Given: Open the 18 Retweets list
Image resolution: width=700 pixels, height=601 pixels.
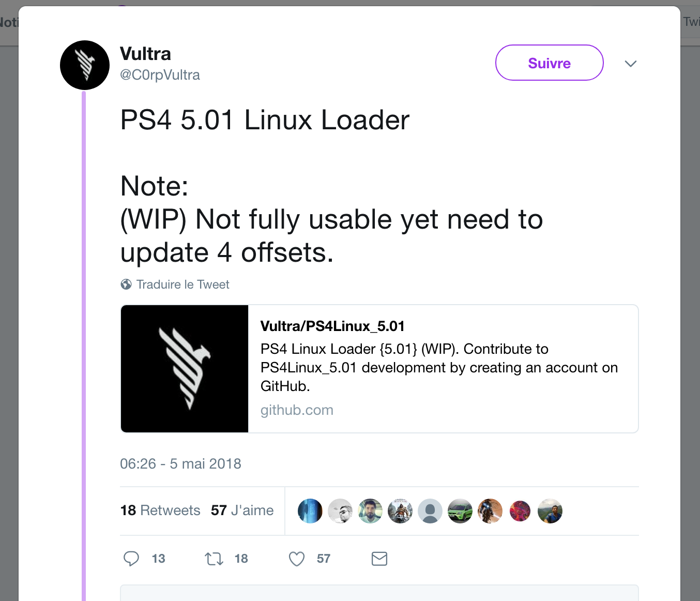Looking at the screenshot, I should [160, 510].
